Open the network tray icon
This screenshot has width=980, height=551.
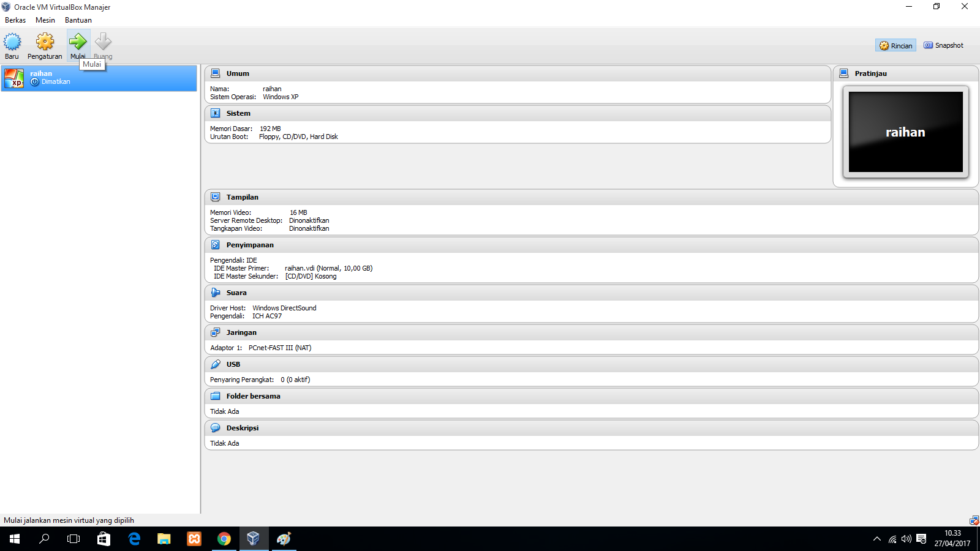(x=892, y=539)
